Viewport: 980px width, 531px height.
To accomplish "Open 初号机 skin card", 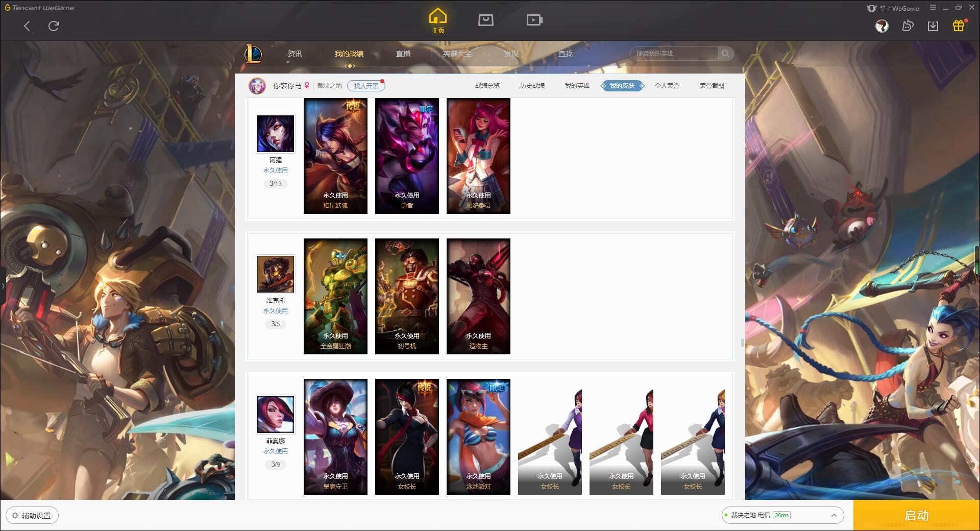I will click(x=407, y=296).
